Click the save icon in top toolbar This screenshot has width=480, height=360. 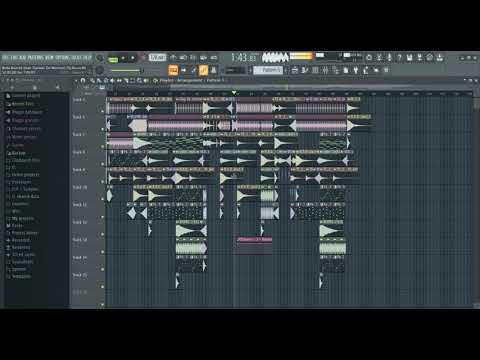click(x=409, y=58)
